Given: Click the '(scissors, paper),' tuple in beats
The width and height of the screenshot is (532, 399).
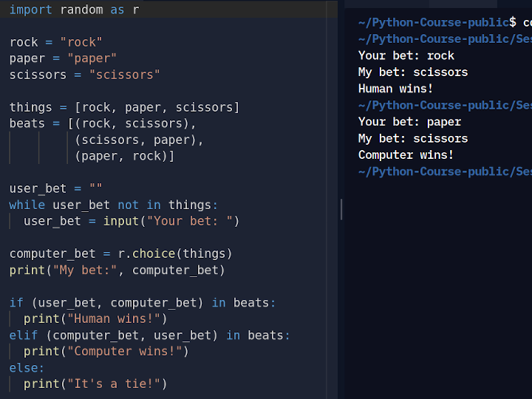Looking at the screenshot, I should click(139, 140).
